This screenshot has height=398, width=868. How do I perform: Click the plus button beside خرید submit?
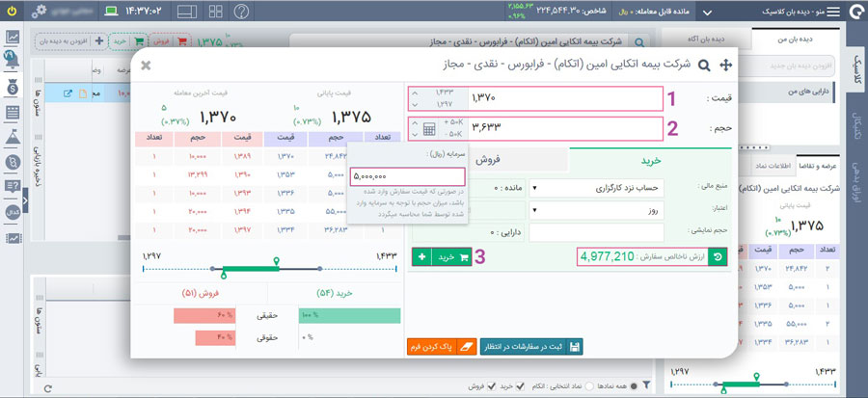coord(421,257)
